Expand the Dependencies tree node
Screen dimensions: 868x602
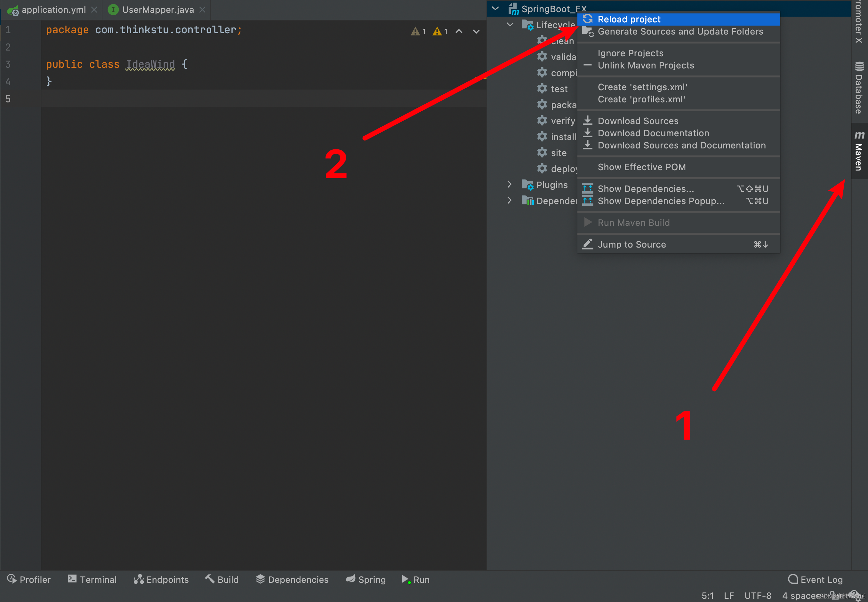click(x=510, y=200)
